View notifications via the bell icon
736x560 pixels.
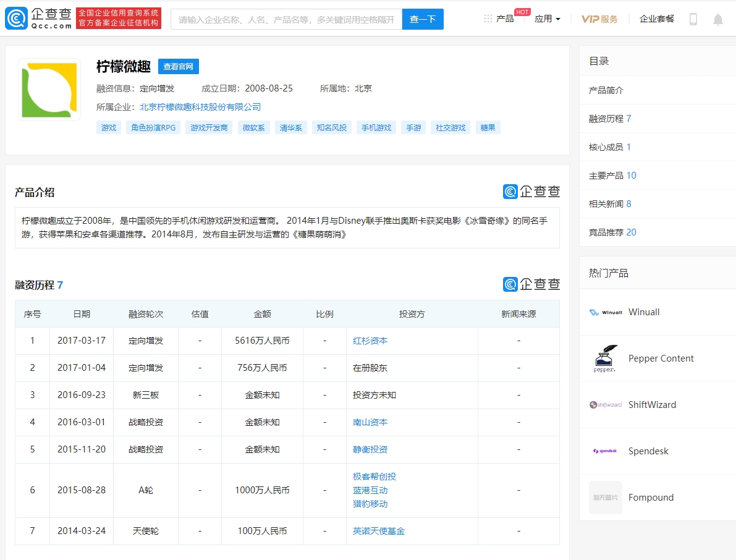point(717,19)
